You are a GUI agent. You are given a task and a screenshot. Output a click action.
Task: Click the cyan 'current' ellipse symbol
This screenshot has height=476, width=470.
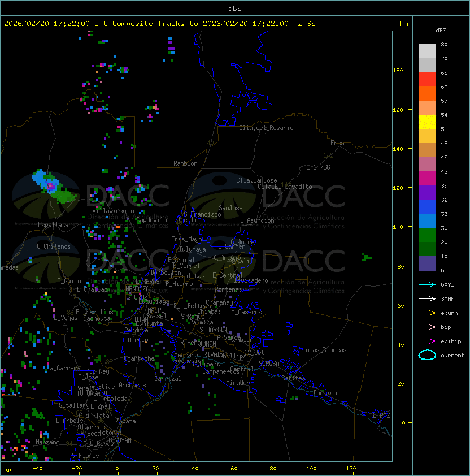coord(427,355)
